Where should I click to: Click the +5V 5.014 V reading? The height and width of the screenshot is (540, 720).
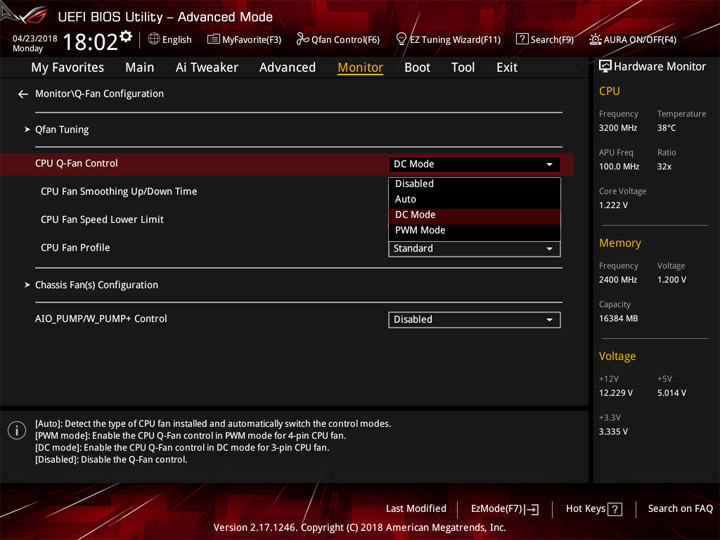pyautogui.click(x=672, y=393)
